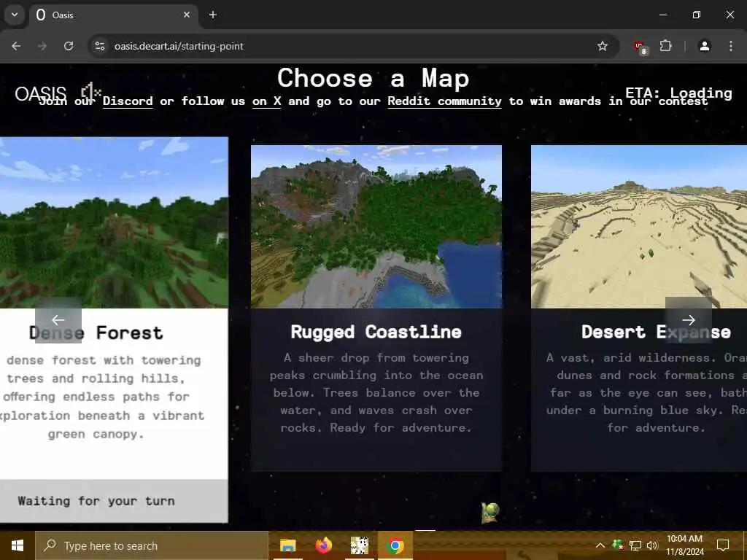Click the address bar URL

179,46
